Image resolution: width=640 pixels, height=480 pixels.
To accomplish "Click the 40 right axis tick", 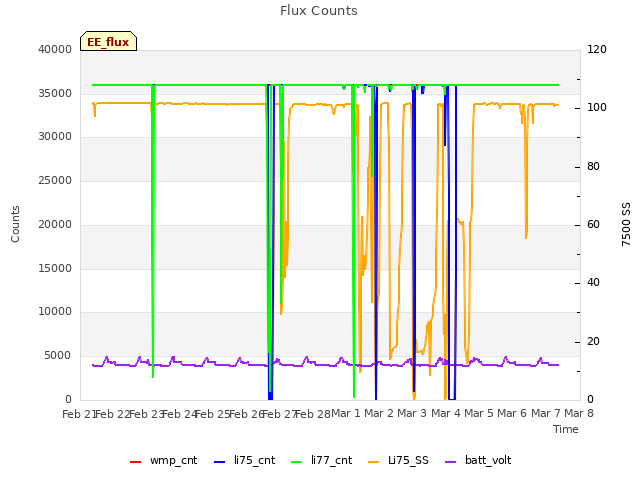I will 593,282.
